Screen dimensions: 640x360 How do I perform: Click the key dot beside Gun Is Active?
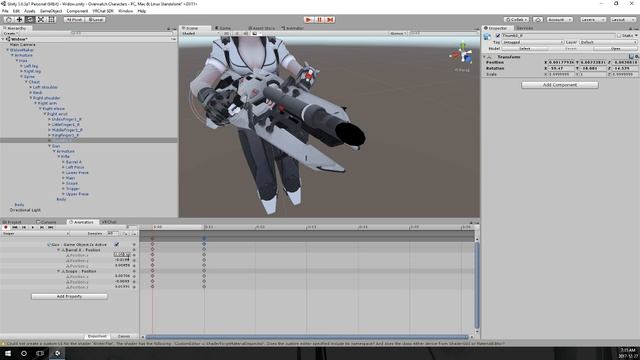134,244
